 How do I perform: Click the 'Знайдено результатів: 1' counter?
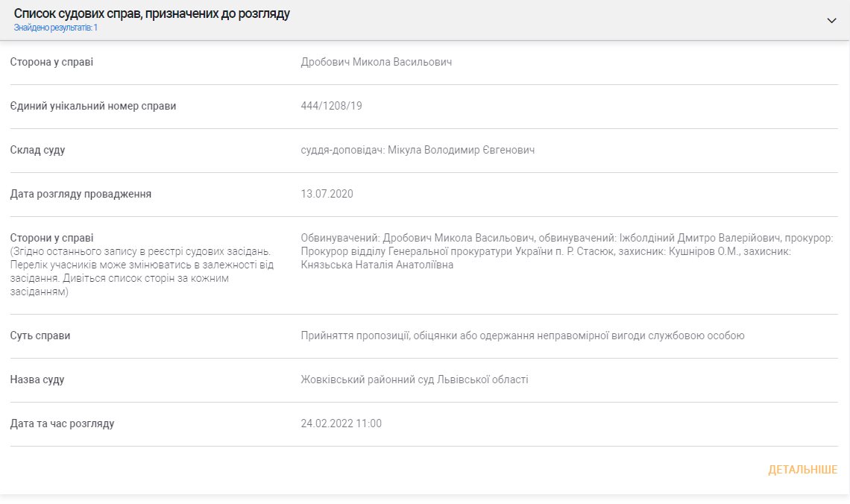tap(56, 28)
